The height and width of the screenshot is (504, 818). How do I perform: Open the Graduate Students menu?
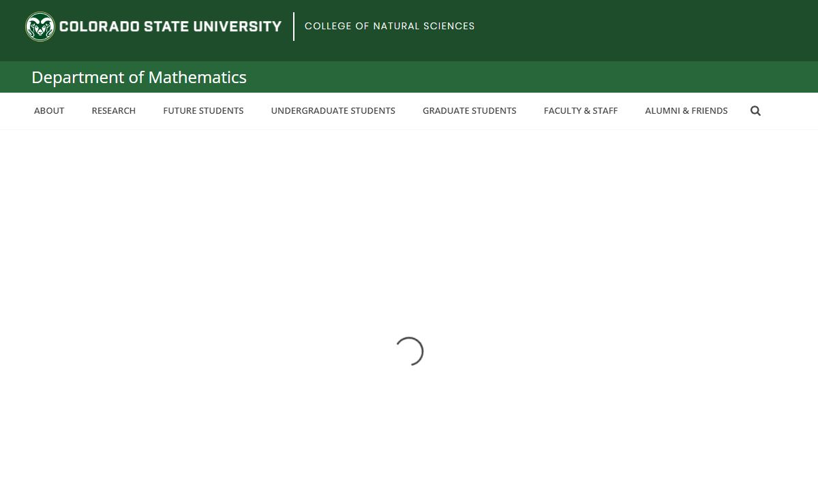[470, 111]
